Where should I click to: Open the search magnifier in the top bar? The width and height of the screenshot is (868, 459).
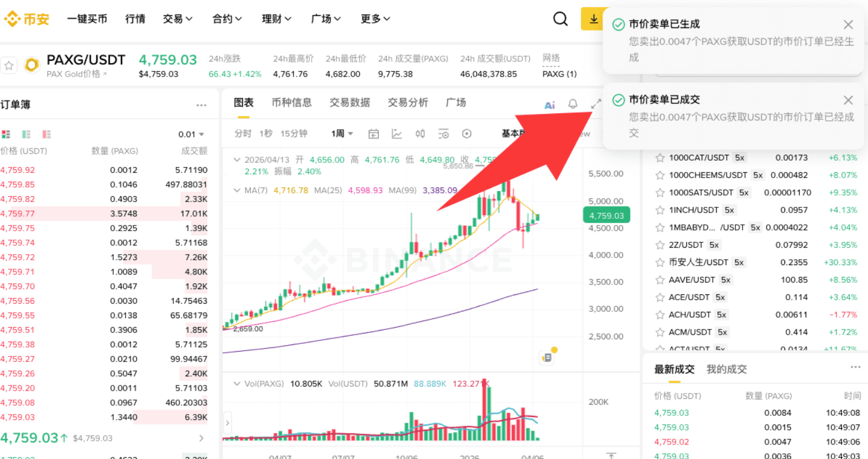pyautogui.click(x=560, y=18)
